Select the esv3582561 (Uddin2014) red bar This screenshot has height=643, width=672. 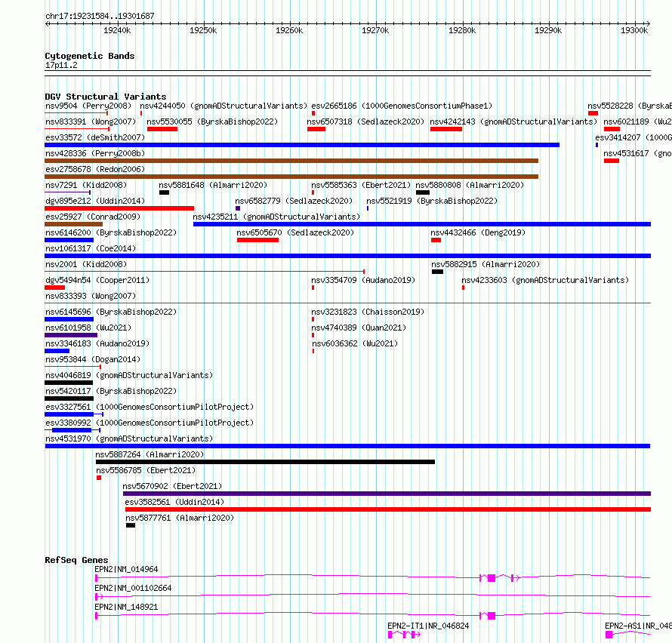click(x=388, y=509)
